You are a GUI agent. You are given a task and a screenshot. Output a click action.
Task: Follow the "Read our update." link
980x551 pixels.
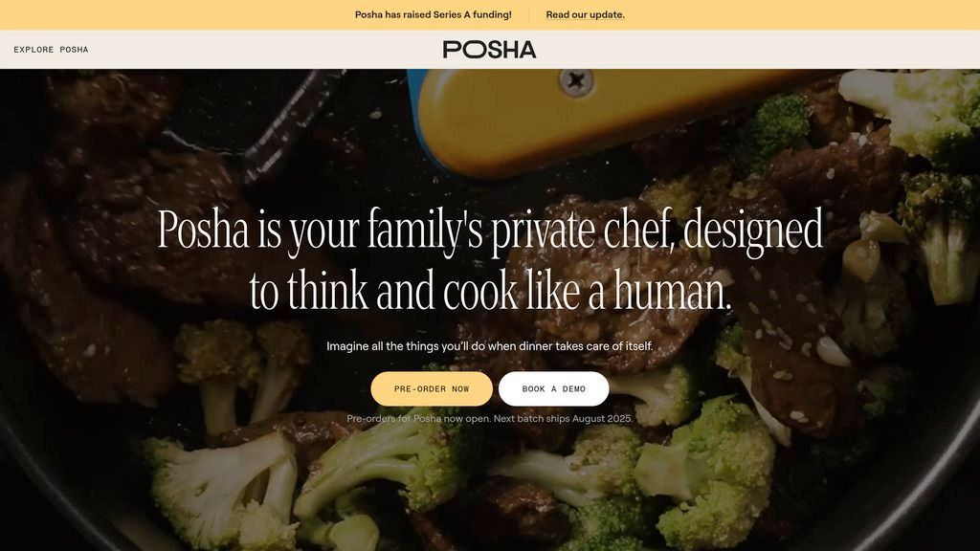585,14
